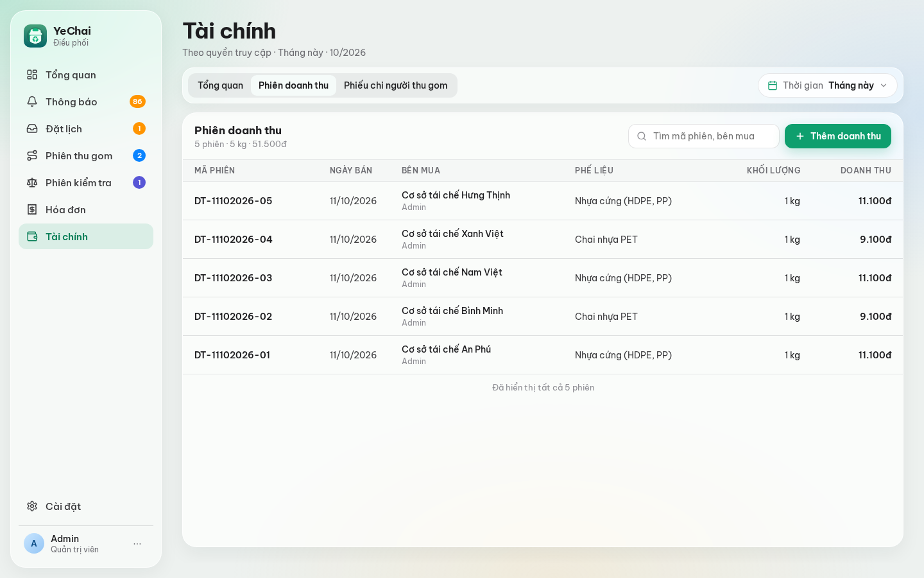Image resolution: width=924 pixels, height=578 pixels.
Task: Switch to the Tổng quan finance tab
Action: point(220,85)
